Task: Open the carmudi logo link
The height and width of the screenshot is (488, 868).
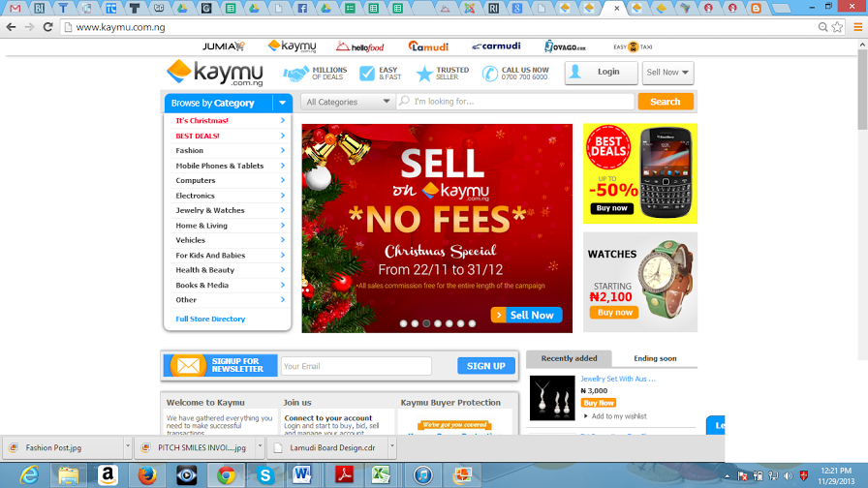Action: 496,46
